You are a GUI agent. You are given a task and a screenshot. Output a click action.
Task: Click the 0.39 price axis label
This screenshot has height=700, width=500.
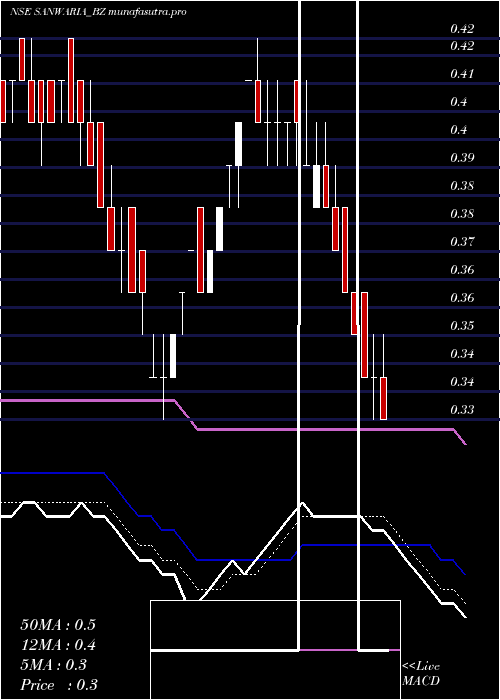[x=462, y=158]
